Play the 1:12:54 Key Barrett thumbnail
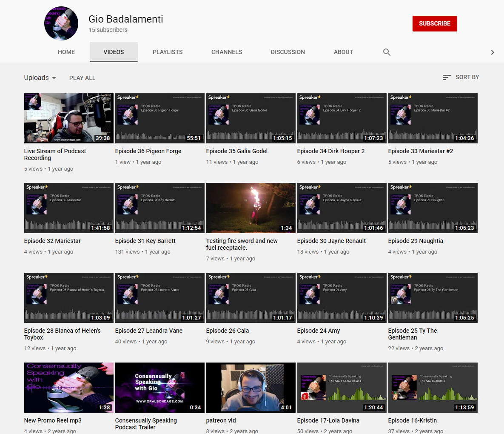 pos(160,208)
